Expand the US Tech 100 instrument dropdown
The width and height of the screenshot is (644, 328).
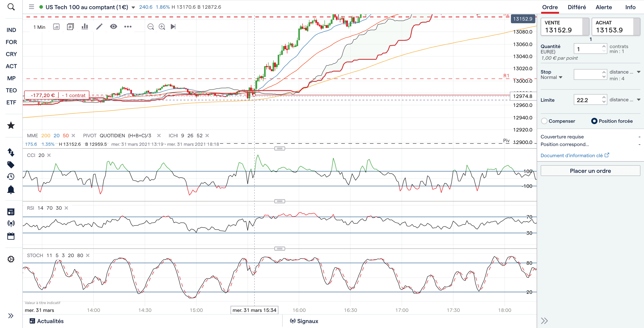click(133, 8)
